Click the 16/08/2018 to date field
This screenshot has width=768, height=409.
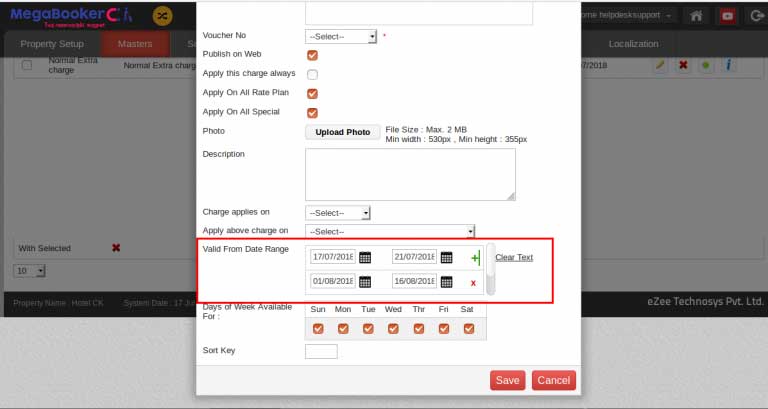click(414, 281)
